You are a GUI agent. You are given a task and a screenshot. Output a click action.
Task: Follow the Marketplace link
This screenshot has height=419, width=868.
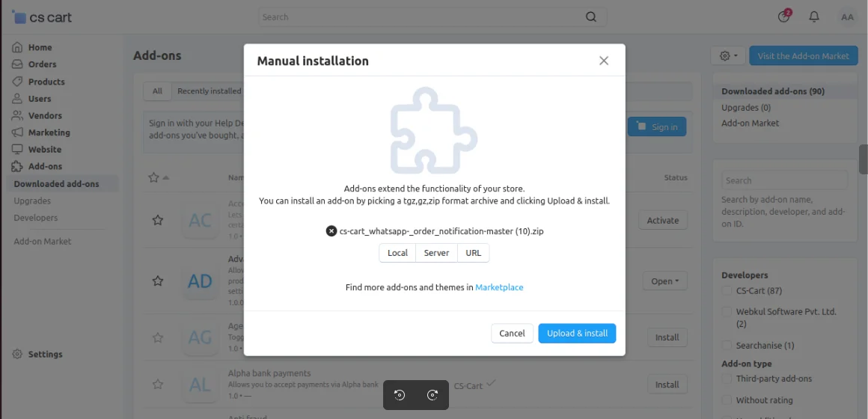tap(499, 287)
